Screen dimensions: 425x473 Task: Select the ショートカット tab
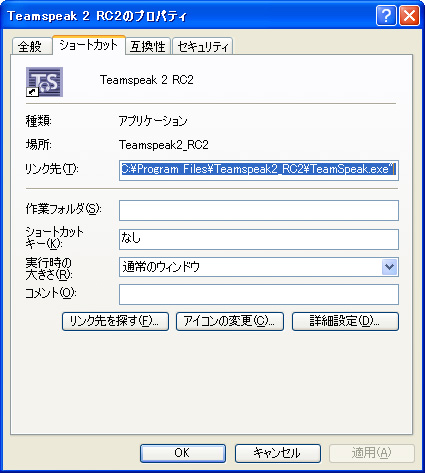pos(89,45)
